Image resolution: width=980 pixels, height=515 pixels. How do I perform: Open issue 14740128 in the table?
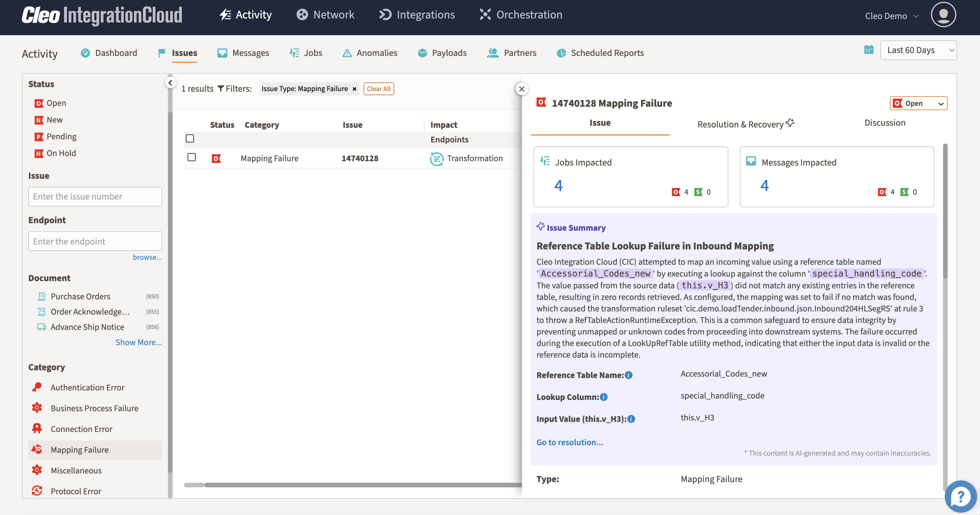(x=360, y=158)
